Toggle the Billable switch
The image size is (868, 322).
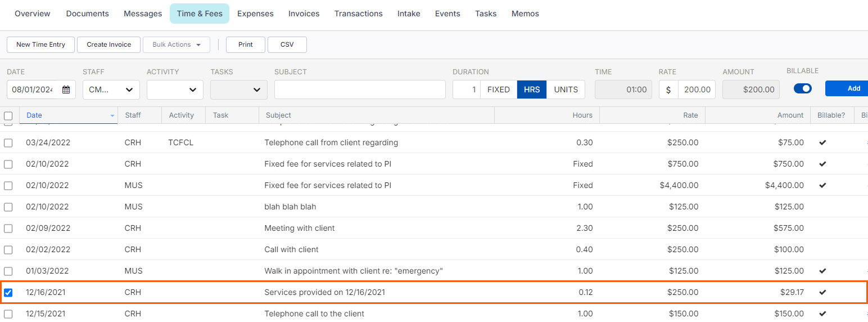[802, 88]
